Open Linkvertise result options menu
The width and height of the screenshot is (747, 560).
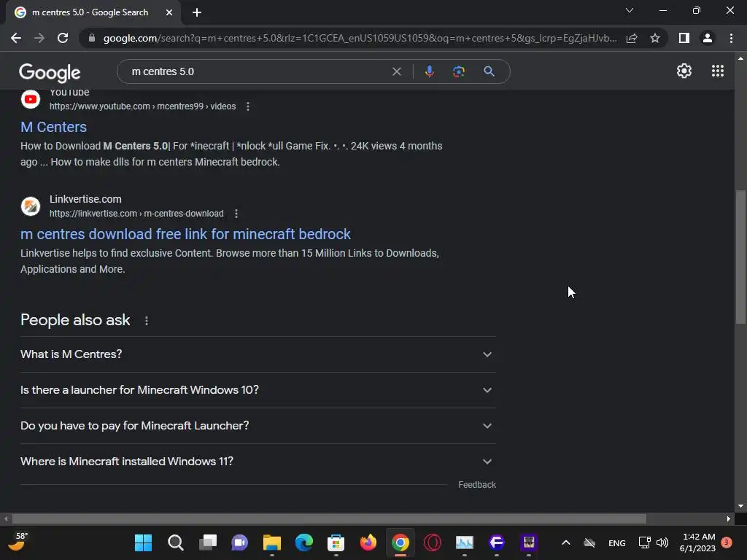[236, 214]
